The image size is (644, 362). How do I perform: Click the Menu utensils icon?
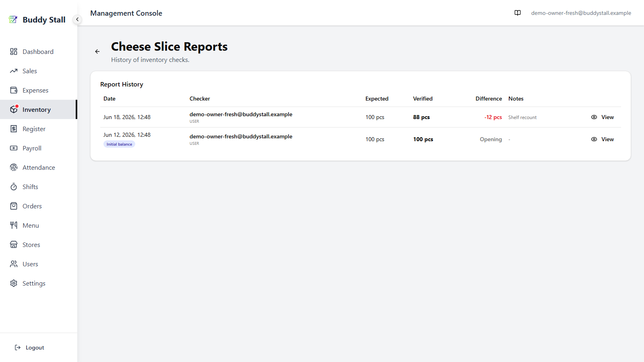tap(14, 225)
